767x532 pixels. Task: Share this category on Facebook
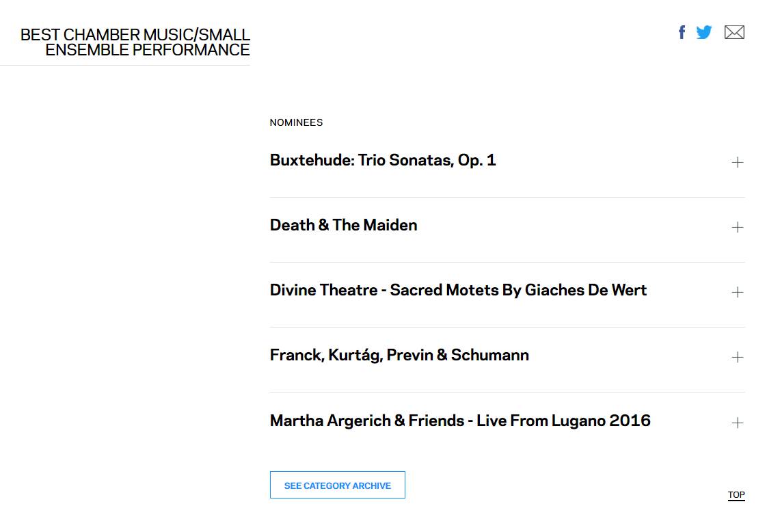(682, 32)
